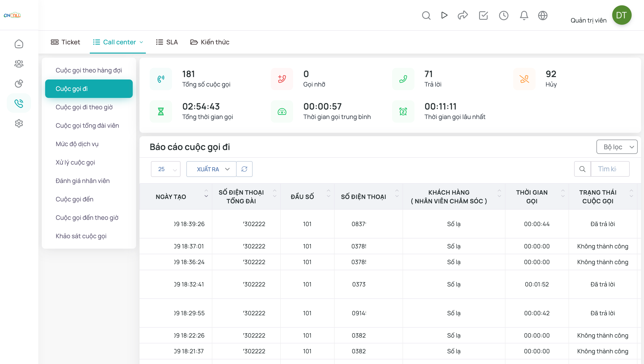
Task: Click the cancelled calls stat icon
Action: coord(524,79)
